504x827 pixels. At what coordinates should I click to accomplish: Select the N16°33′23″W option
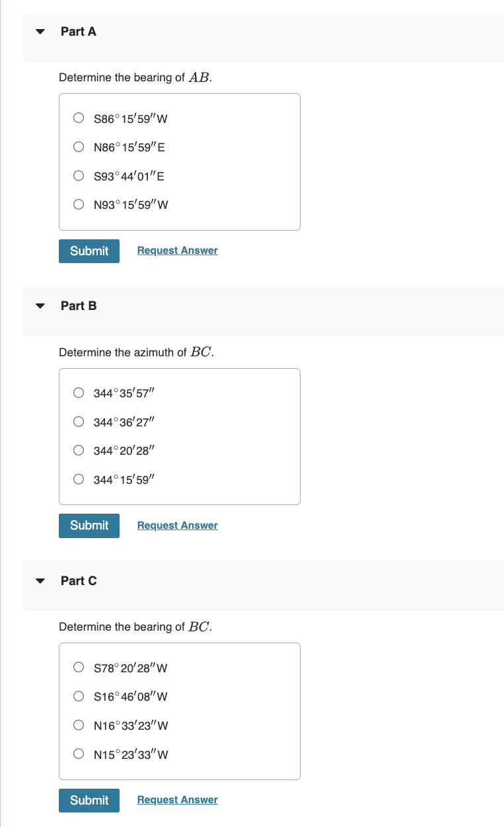pos(79,725)
